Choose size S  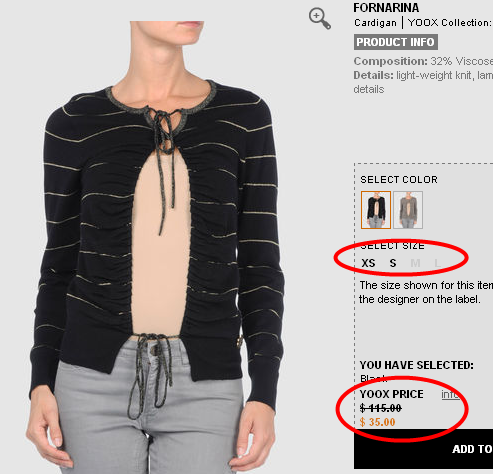point(393,263)
